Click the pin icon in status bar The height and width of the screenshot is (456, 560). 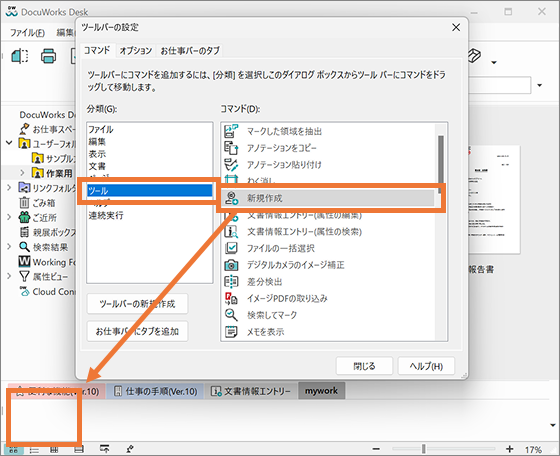[x=130, y=449]
